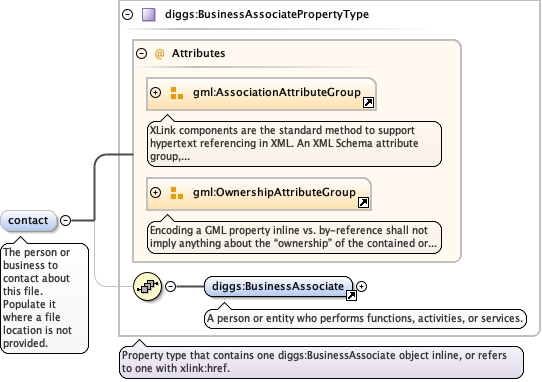Collapse the contact element children

click(x=65, y=220)
